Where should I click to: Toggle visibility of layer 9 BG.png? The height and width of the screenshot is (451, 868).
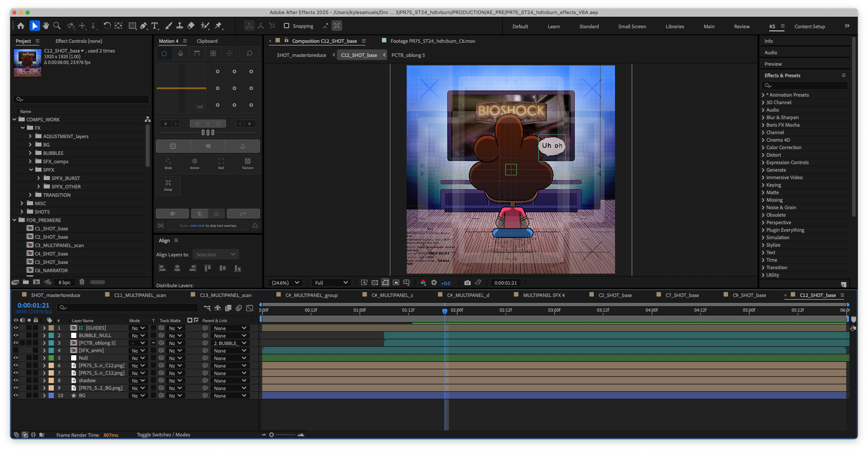pos(16,388)
